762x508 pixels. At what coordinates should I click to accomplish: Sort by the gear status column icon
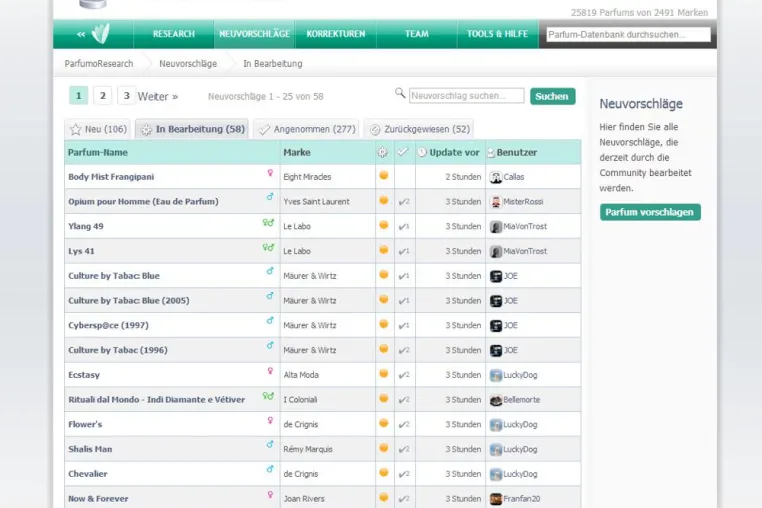tap(383, 153)
